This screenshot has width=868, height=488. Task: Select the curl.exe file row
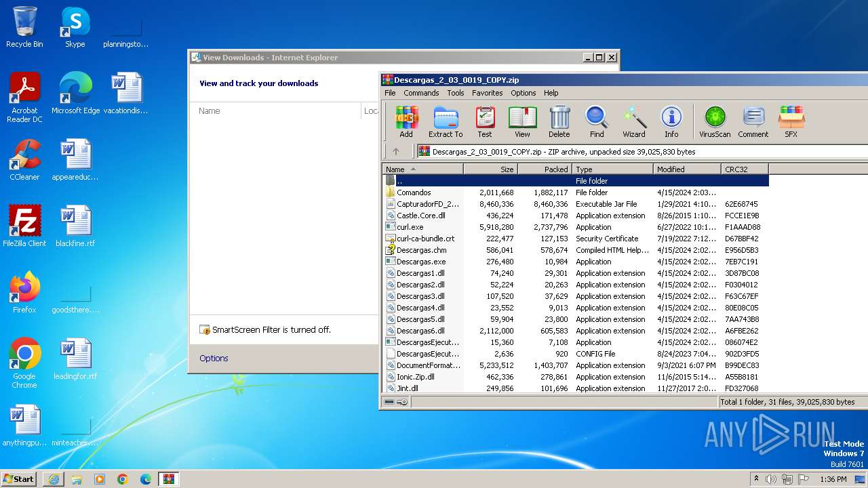coord(576,227)
